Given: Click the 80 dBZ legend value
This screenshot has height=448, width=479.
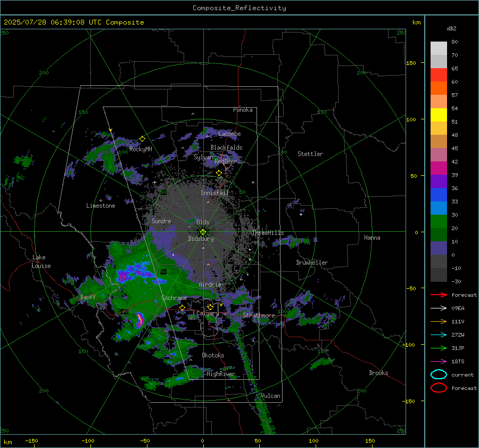Looking at the screenshot, I should (455, 42).
